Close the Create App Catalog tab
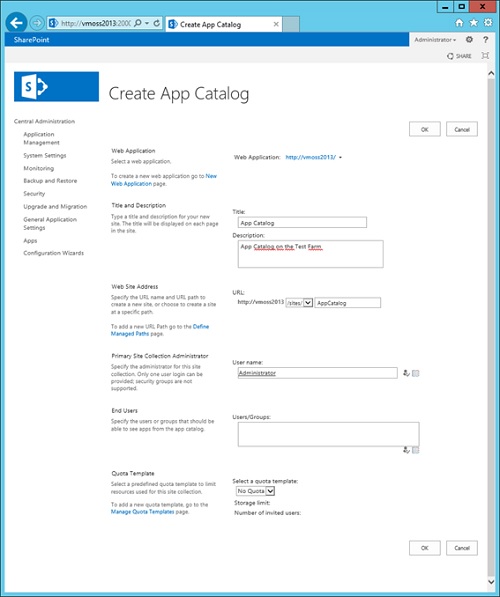Viewport: 500px width, 597px height. [276, 24]
